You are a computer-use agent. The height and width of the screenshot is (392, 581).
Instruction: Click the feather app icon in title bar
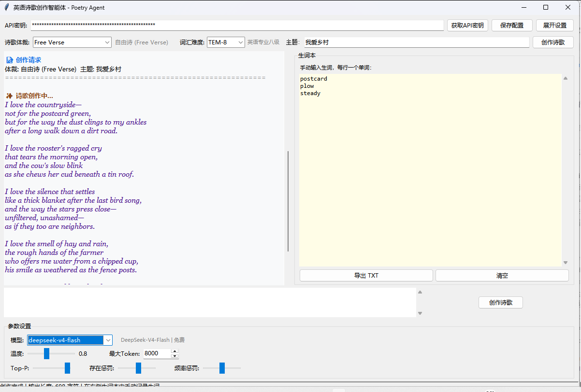tap(6, 8)
